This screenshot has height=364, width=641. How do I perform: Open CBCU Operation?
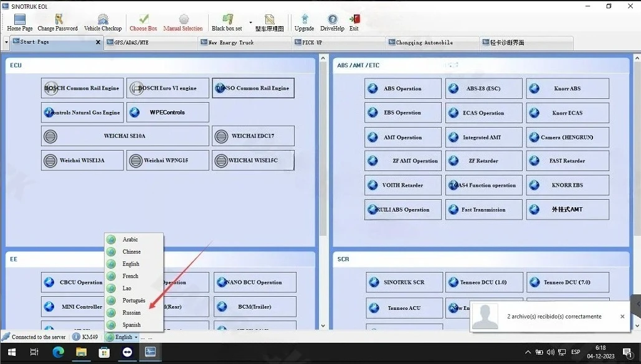[73, 282]
